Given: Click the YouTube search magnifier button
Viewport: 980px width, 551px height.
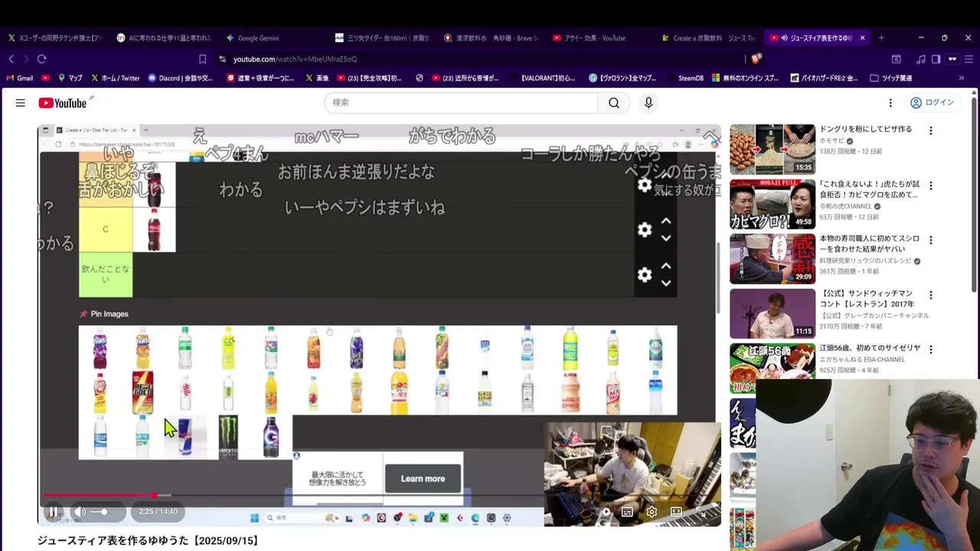Looking at the screenshot, I should pos(614,103).
